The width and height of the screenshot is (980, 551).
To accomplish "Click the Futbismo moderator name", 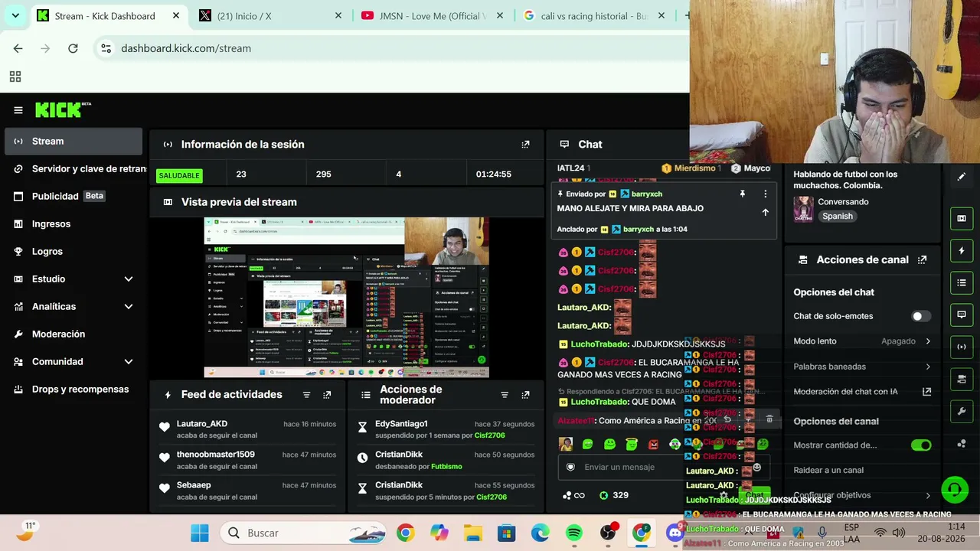I will coord(446,466).
